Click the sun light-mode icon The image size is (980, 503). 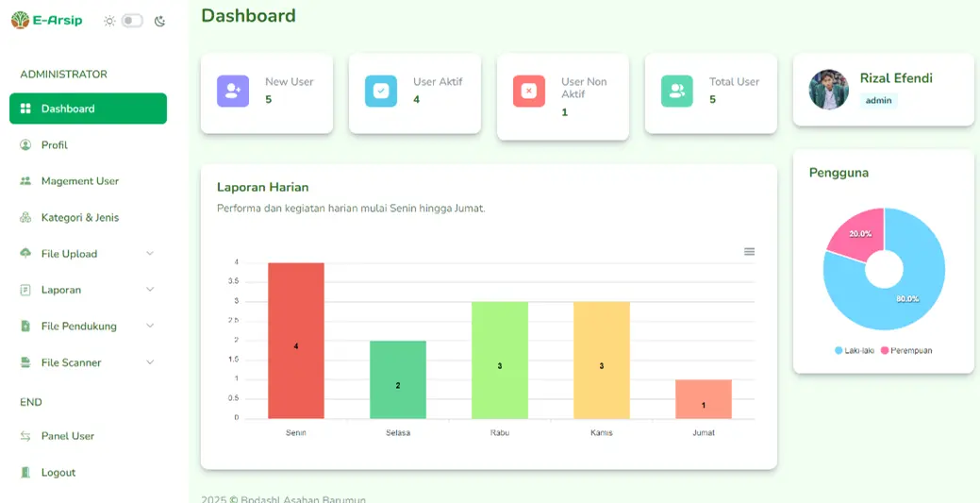[x=109, y=22]
